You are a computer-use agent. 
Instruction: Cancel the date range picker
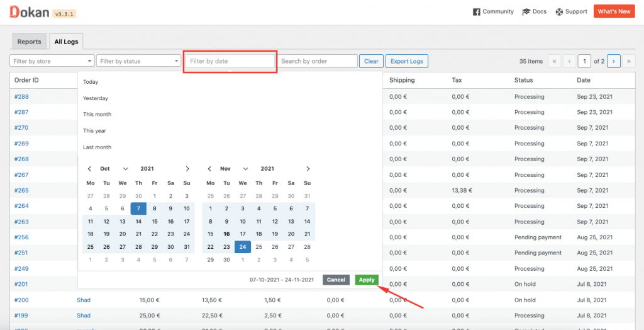tap(336, 280)
